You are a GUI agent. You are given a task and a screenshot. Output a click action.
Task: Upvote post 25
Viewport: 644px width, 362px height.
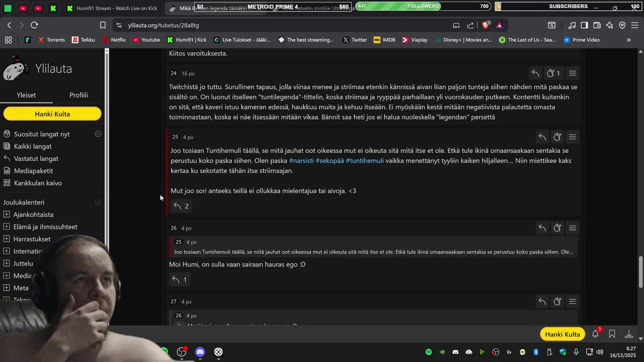(x=557, y=137)
